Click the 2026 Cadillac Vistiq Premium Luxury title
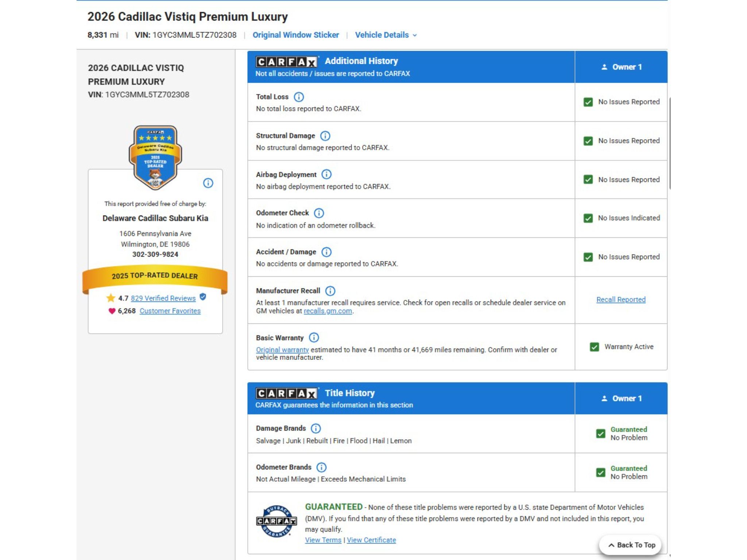747x560 pixels. (x=187, y=16)
